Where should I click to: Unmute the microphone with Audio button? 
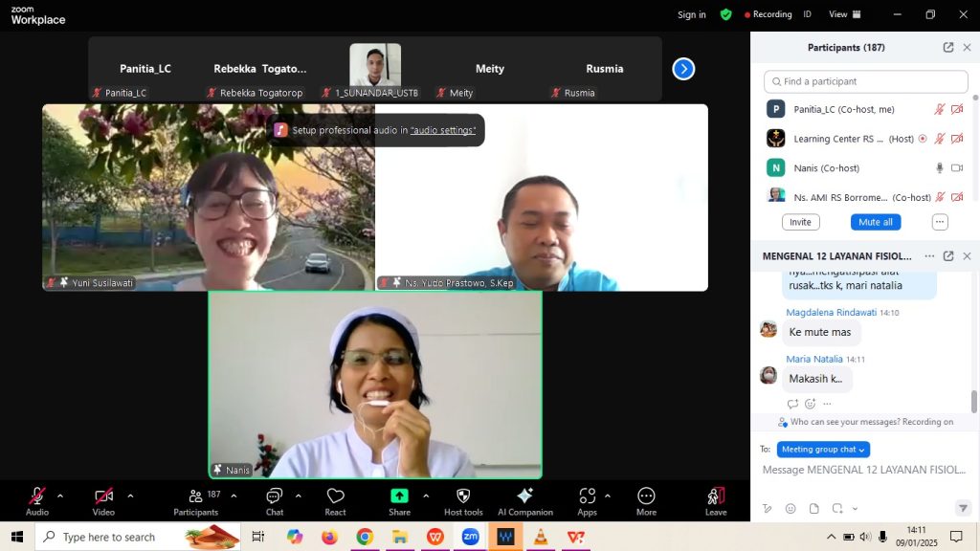(x=37, y=496)
